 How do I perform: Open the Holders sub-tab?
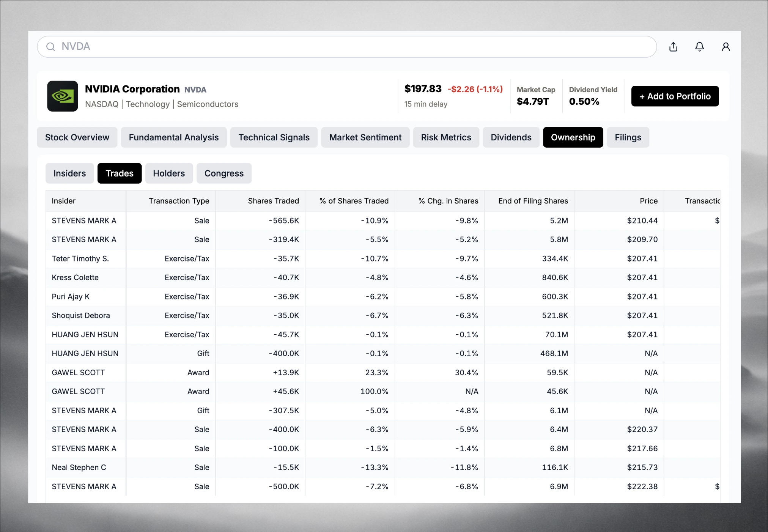point(169,173)
